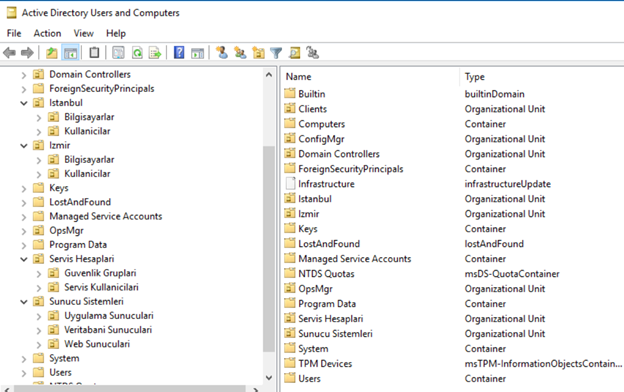Expand the OpsMgr tree node
The height and width of the screenshot is (392, 624).
(24, 231)
